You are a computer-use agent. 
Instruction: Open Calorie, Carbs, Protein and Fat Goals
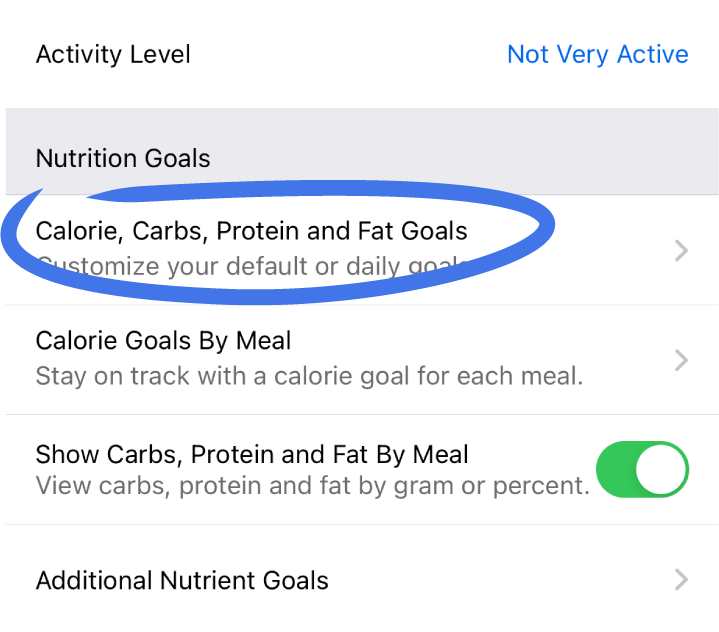tap(251, 232)
